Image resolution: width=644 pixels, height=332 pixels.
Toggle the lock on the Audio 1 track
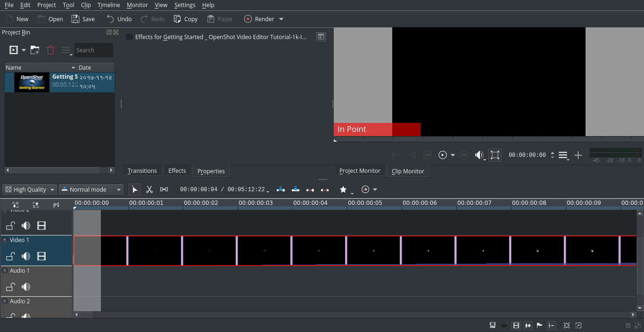[x=10, y=287]
